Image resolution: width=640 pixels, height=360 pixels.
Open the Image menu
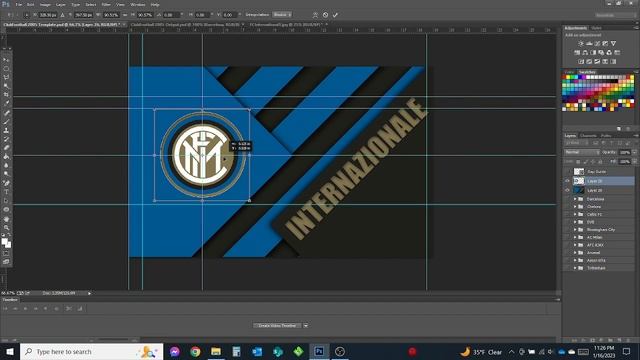click(45, 4)
